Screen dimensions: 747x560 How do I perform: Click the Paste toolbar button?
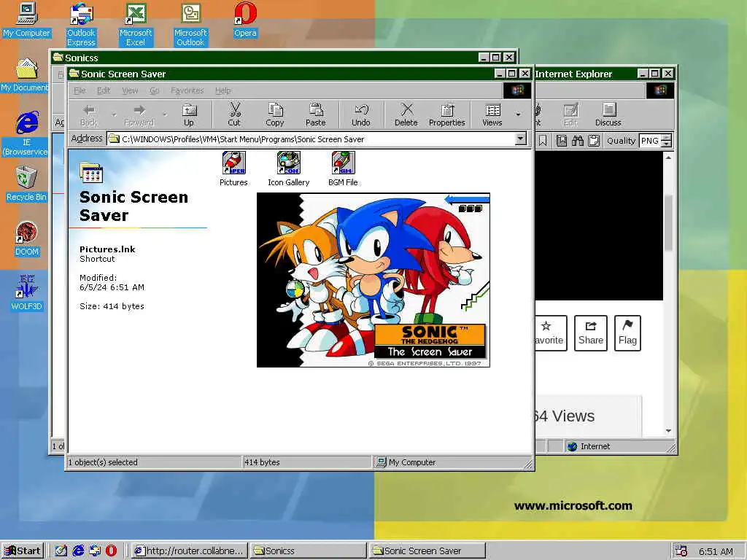pos(315,115)
